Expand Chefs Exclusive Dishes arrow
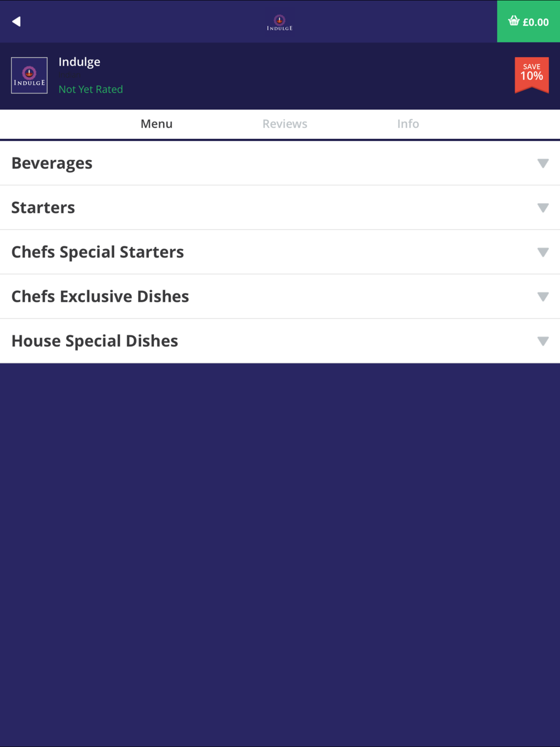 click(543, 296)
